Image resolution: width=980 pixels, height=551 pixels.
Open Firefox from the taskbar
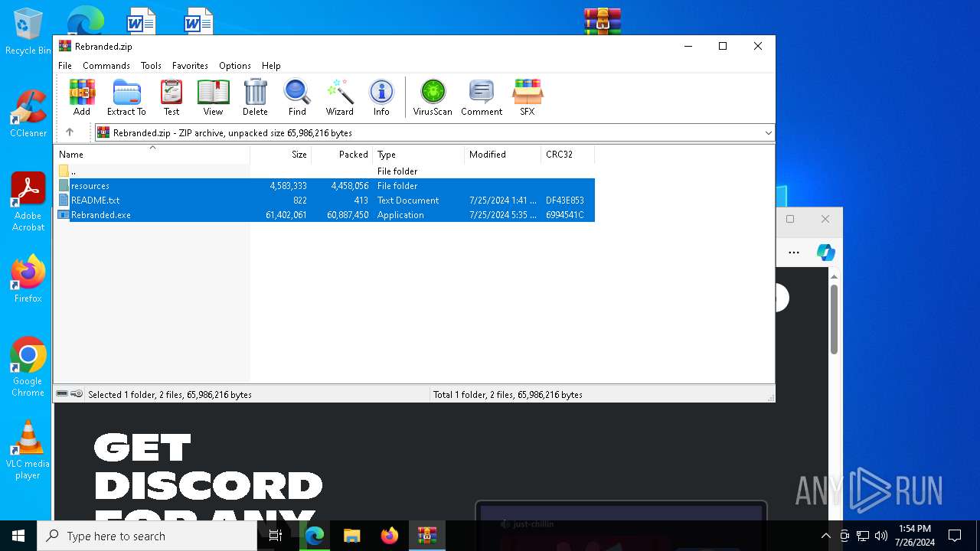pos(389,536)
